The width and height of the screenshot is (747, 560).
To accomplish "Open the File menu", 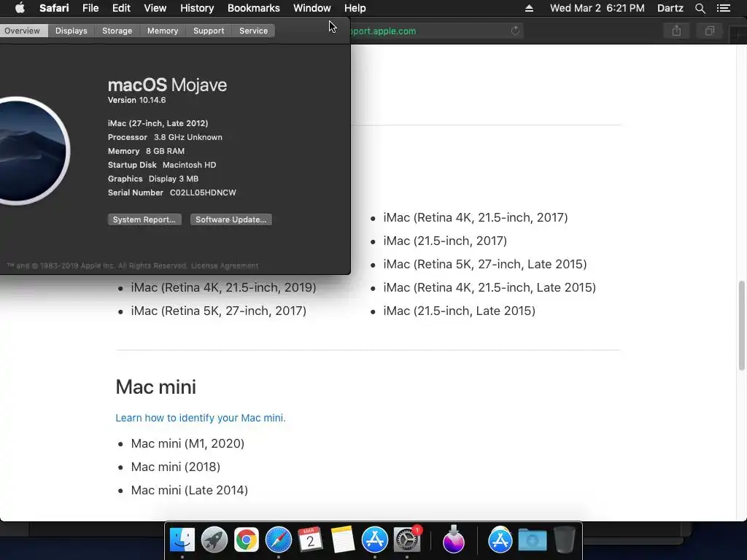I will click(x=90, y=8).
